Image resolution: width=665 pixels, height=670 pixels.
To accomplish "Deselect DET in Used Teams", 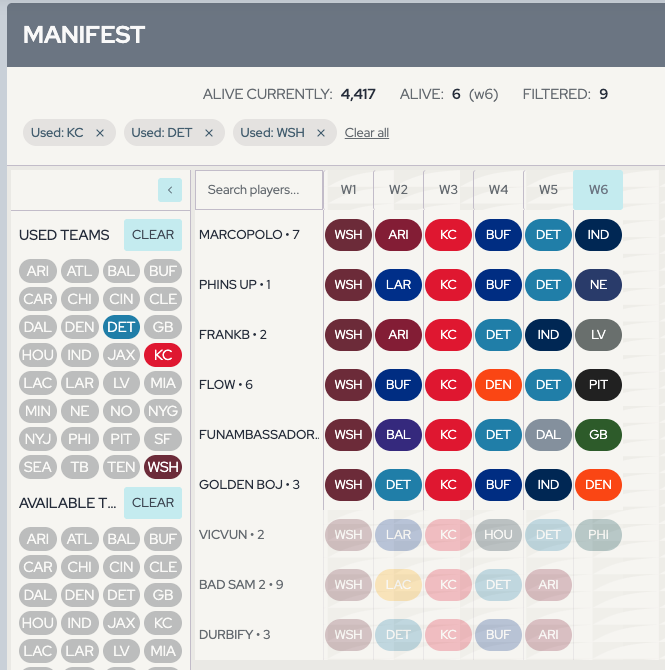I will [121, 327].
